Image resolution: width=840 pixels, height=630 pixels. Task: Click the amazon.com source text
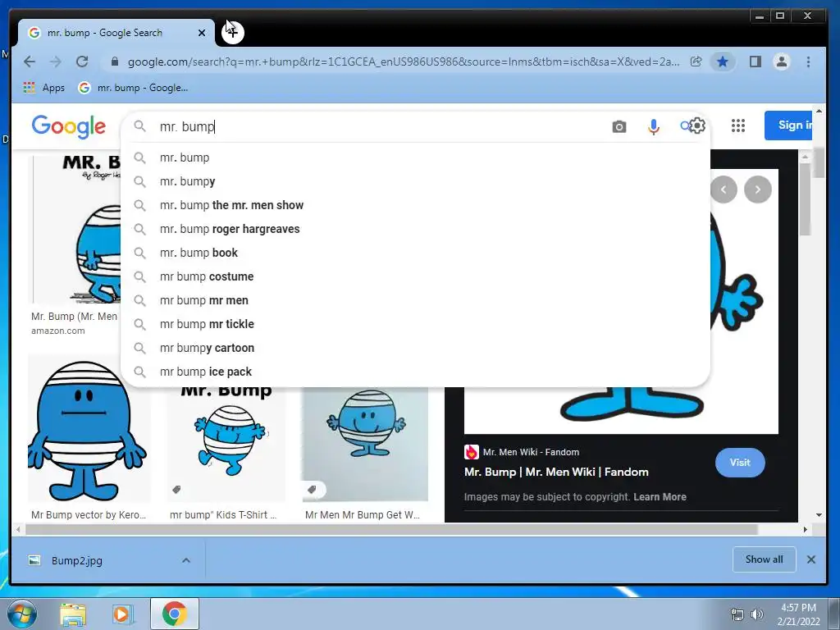pos(58,331)
